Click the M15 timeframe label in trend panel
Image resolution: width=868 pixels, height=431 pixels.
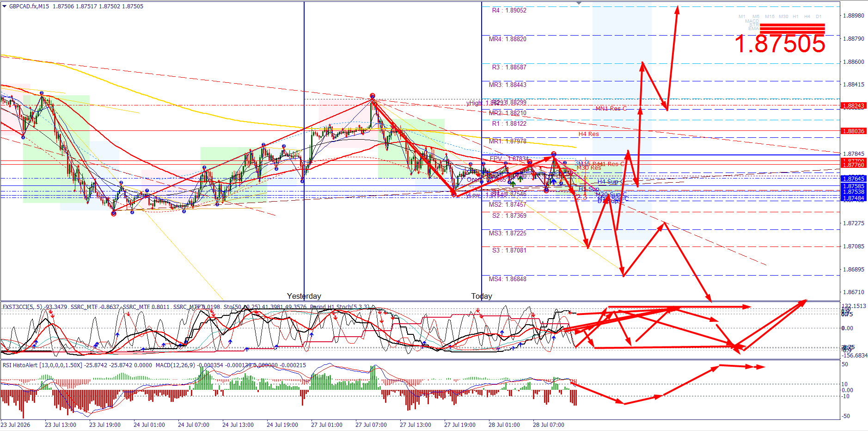coord(770,16)
